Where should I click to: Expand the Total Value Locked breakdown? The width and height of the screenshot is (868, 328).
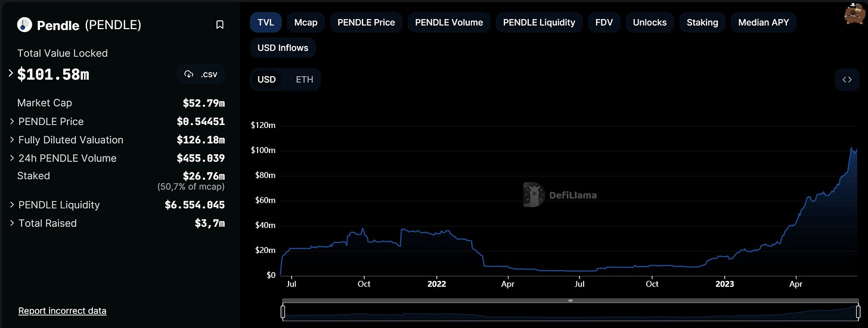point(11,74)
